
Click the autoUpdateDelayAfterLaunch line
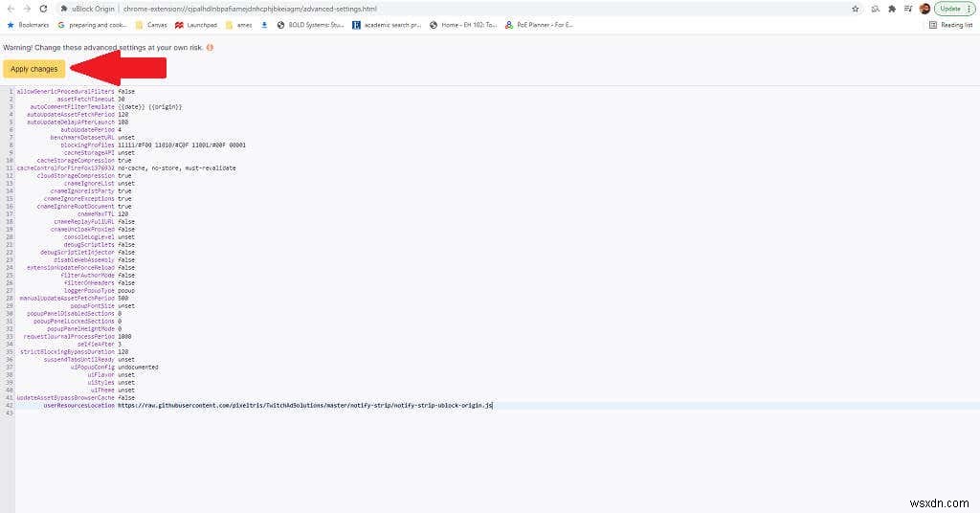coord(78,122)
